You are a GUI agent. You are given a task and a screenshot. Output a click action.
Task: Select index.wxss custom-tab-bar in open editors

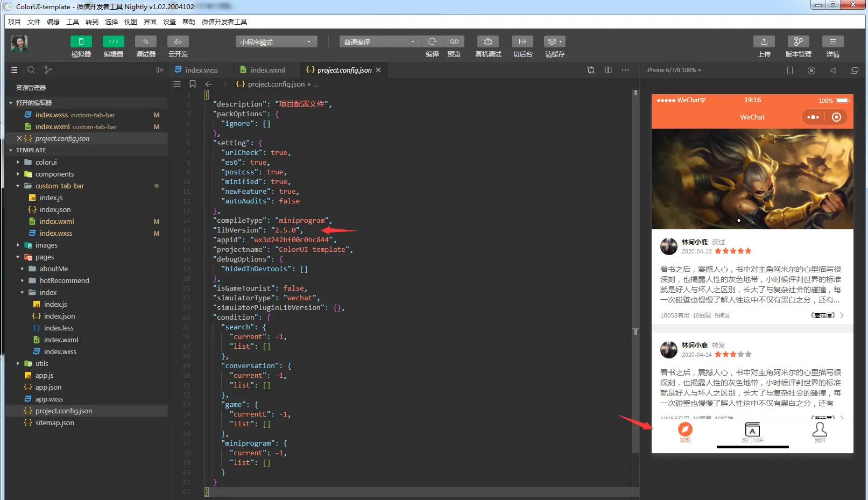[86, 115]
